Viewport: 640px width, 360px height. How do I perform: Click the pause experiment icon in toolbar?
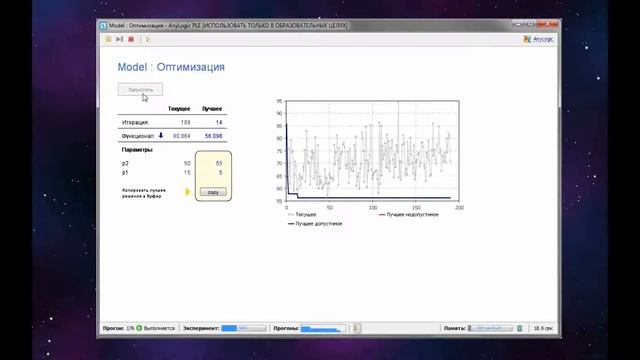click(108, 39)
